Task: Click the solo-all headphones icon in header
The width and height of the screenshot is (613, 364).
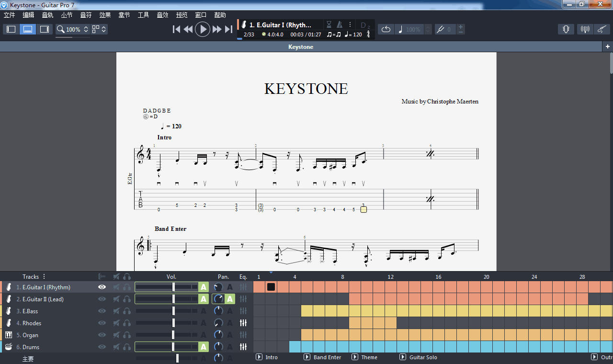Action: point(127,276)
